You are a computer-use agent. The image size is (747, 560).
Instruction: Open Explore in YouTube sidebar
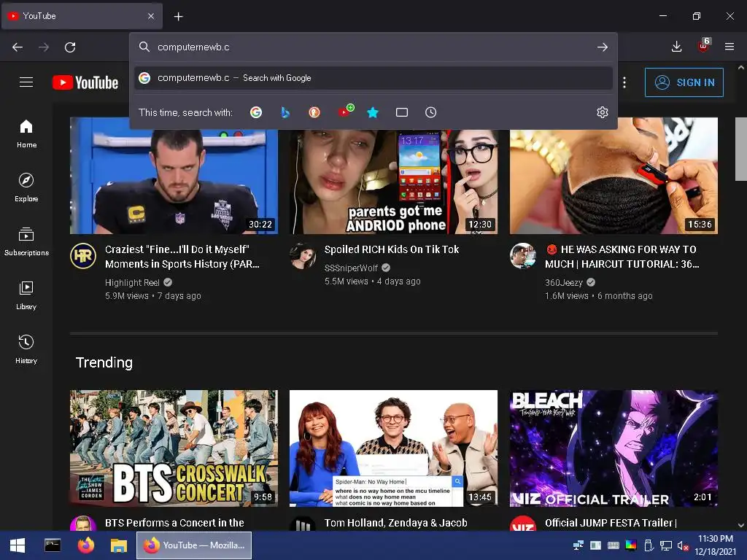[x=26, y=187]
